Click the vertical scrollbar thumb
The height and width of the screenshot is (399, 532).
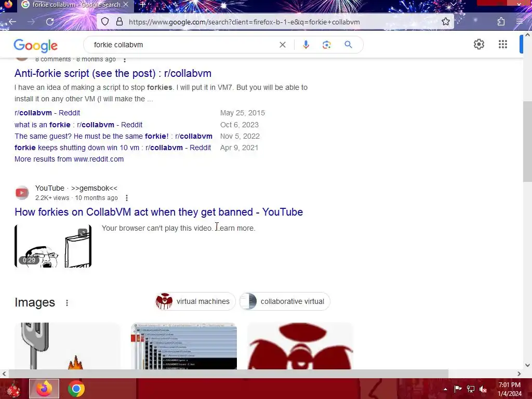(527, 142)
